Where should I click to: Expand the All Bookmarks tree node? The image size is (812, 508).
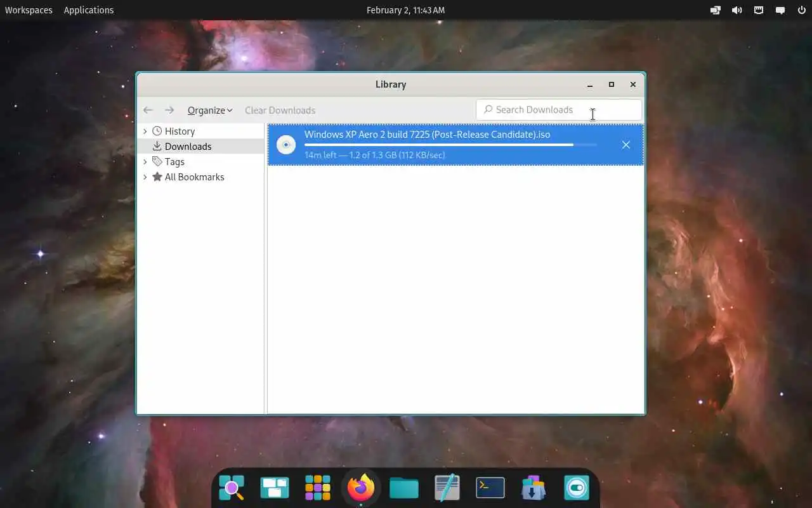pos(145,177)
